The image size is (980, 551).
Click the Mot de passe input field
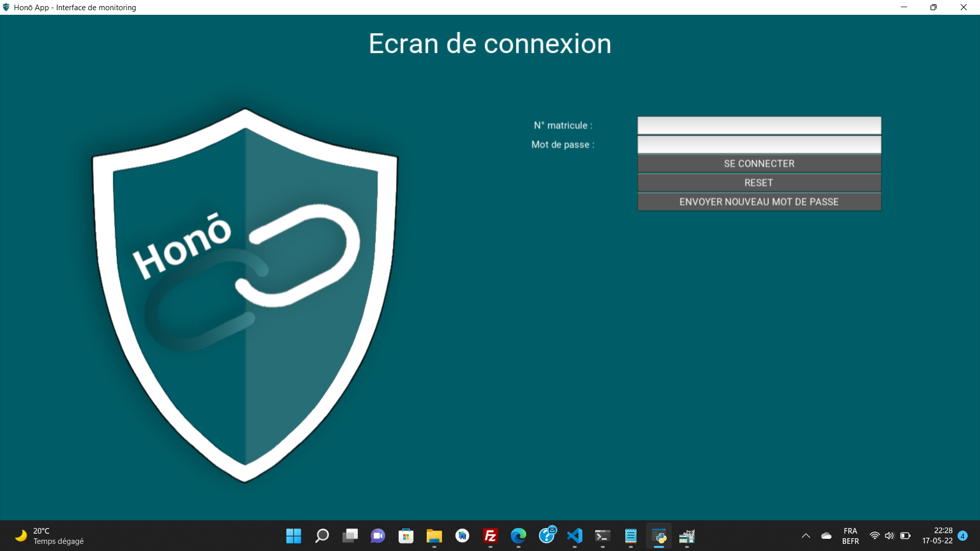(x=759, y=144)
